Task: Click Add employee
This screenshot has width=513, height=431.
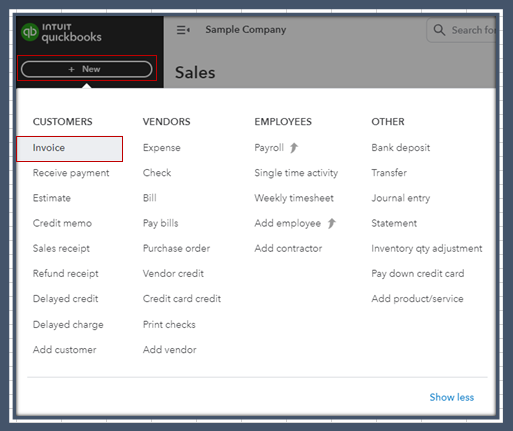Action: point(288,223)
